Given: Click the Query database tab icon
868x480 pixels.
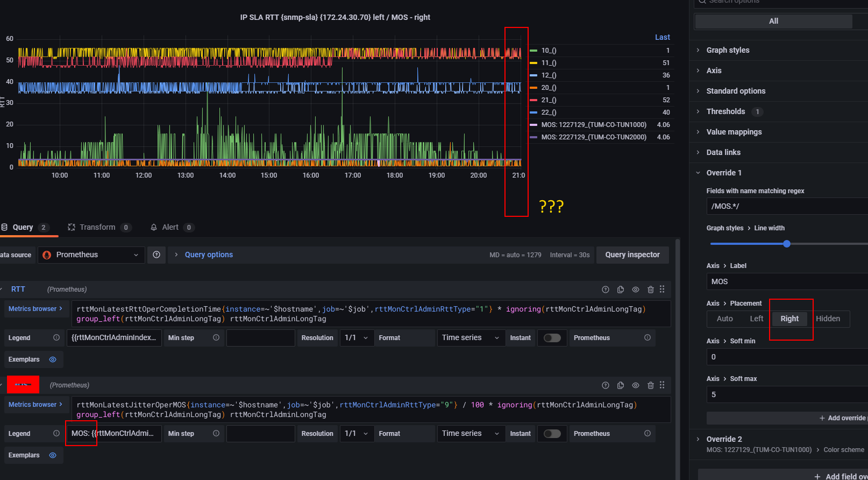Looking at the screenshot, I should 4,228.
